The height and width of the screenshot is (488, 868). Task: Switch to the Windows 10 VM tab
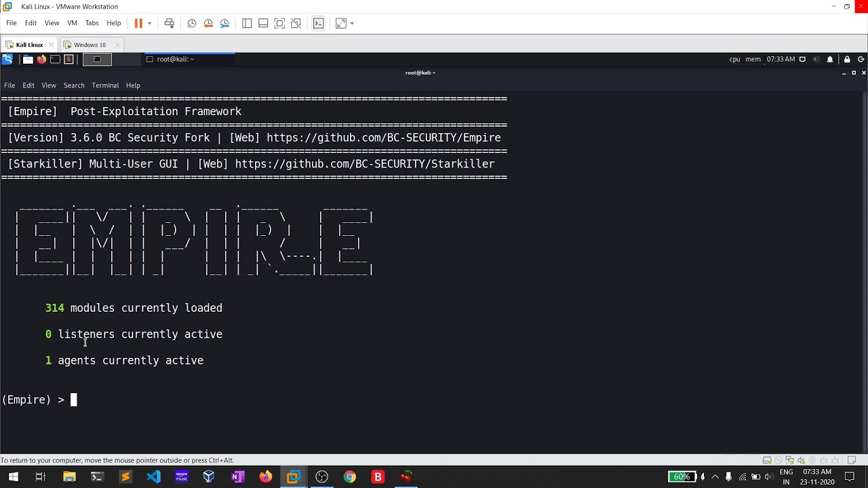[90, 45]
